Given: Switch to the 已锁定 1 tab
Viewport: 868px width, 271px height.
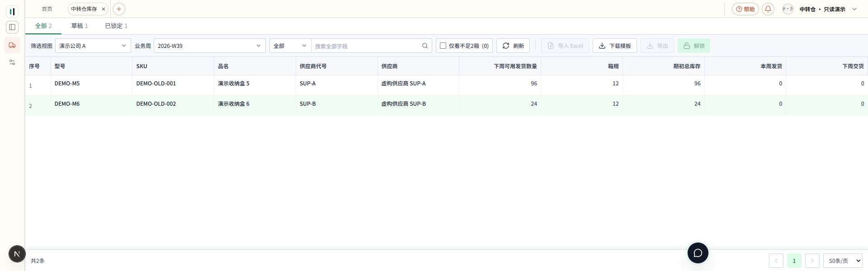Looking at the screenshot, I should 116,26.
